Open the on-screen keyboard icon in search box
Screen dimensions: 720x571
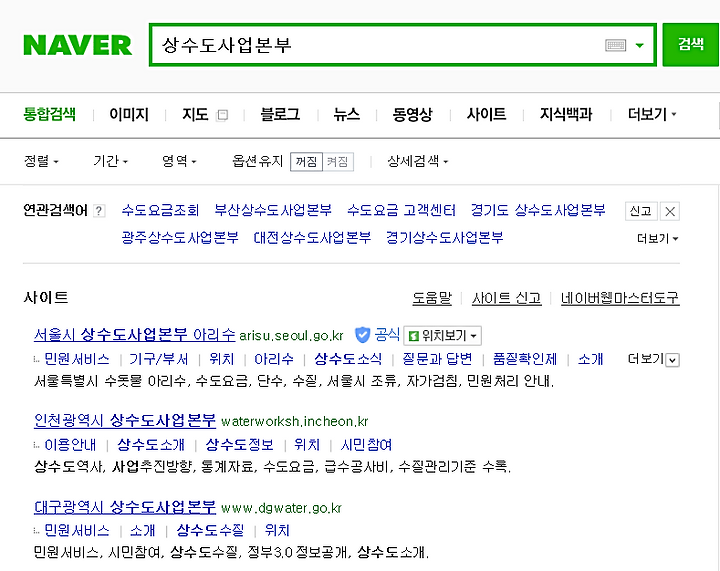tap(615, 45)
